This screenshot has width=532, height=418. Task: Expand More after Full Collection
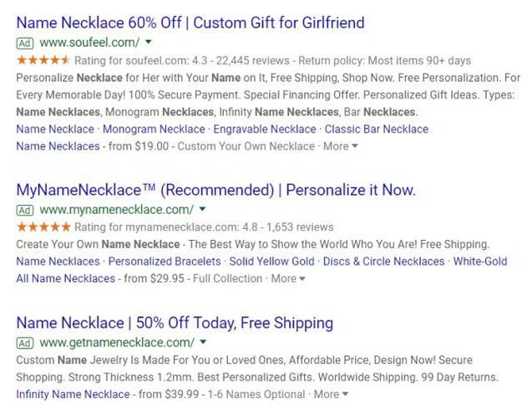[x=288, y=278]
